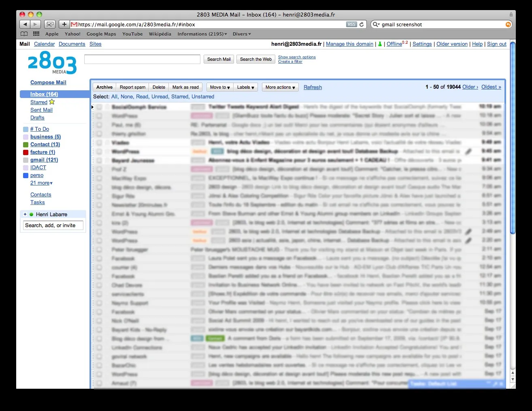532x411 pixels.
Task: Open the Move to dropdown
Action: (x=220, y=87)
